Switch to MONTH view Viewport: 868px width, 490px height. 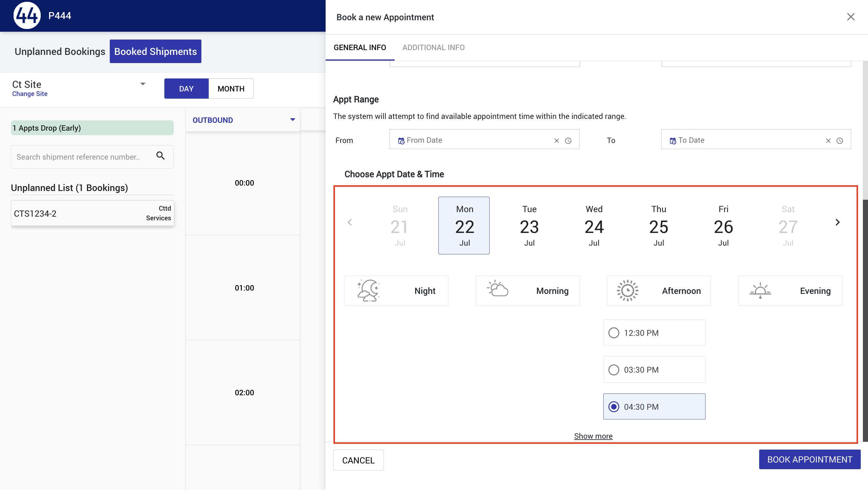coord(231,89)
